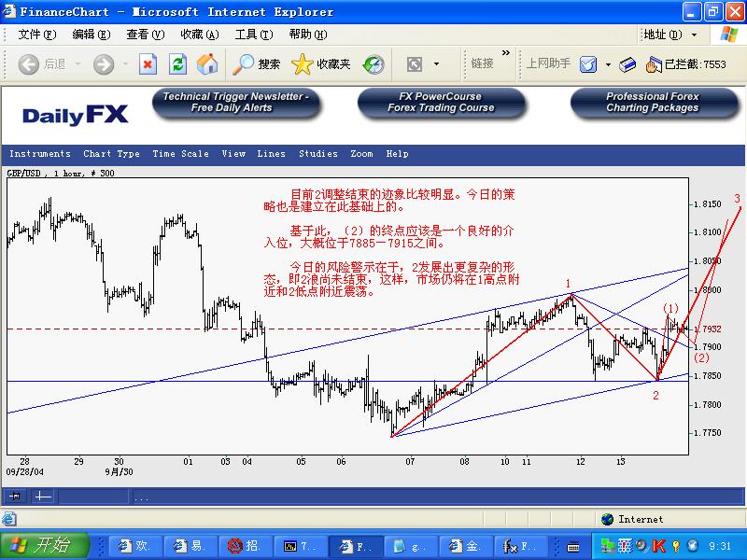This screenshot has height=560, width=747.
Task: Click Technical Trigger Newsletter banner button
Action: [236, 103]
